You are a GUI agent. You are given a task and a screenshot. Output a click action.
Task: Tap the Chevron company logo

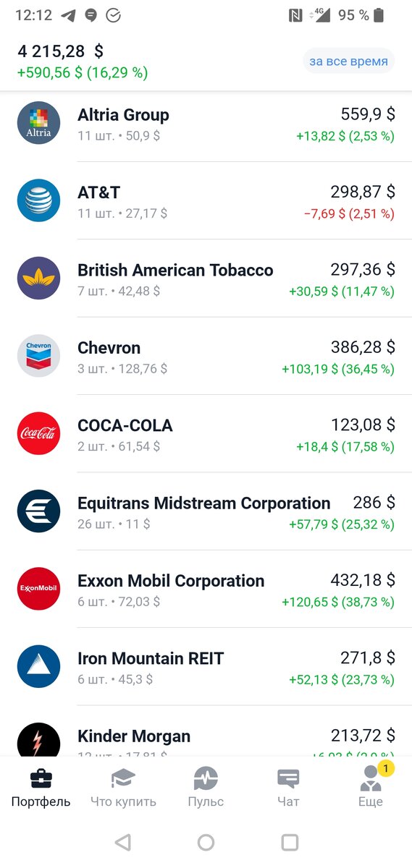38,356
